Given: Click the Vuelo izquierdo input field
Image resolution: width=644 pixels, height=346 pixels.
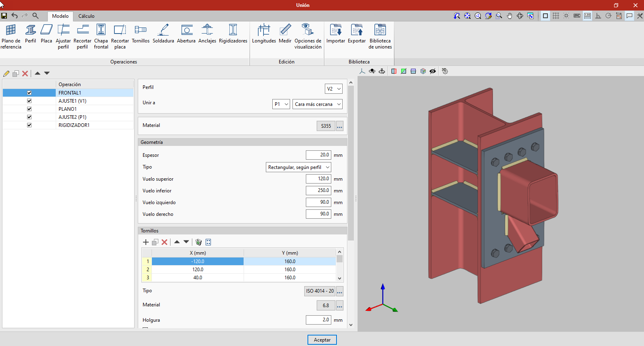Looking at the screenshot, I should pos(318,202).
